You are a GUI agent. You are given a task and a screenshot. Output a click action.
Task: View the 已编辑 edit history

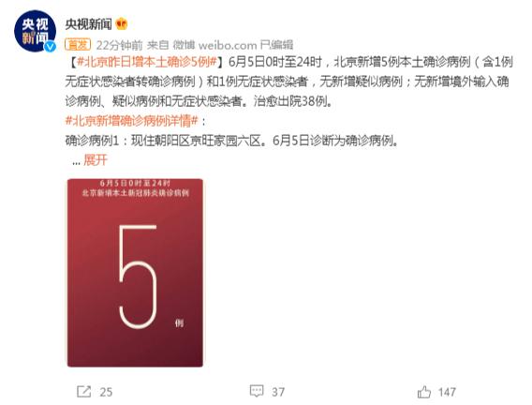pyautogui.click(x=276, y=45)
